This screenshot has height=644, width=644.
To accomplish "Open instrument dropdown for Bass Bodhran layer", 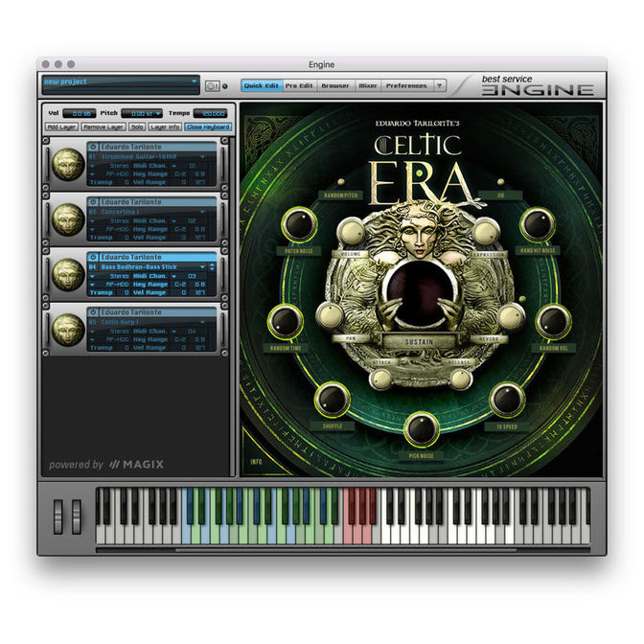I will click(202, 267).
